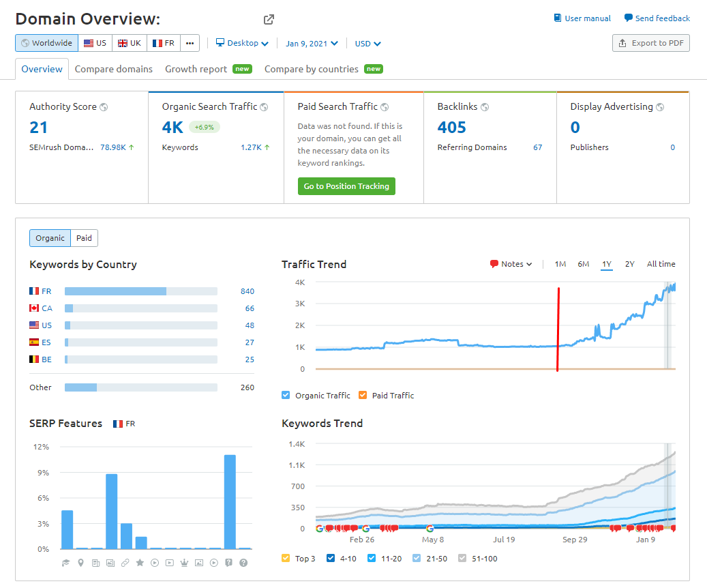Viewport: 707px width, 588px height.
Task: Click the FR keywords bar in country list
Action: click(x=140, y=291)
